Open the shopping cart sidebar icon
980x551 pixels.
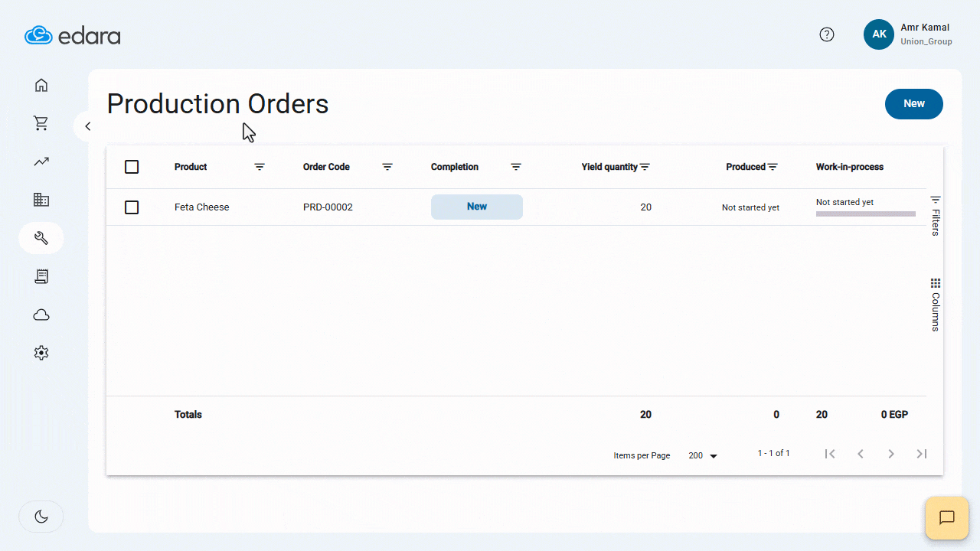[x=41, y=123]
